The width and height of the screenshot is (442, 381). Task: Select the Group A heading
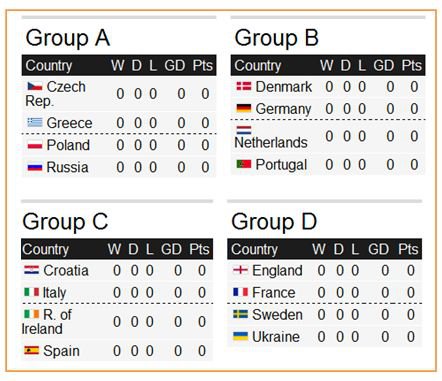68,38
